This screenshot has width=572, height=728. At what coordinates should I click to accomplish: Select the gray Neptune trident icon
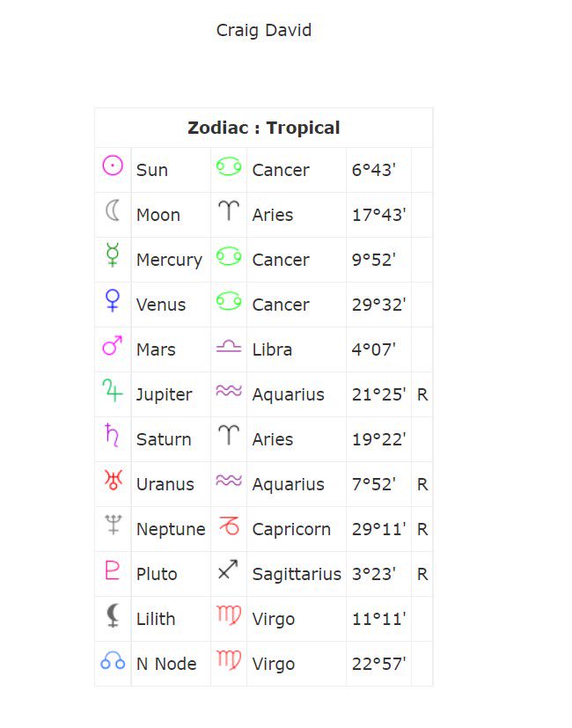pyautogui.click(x=113, y=525)
